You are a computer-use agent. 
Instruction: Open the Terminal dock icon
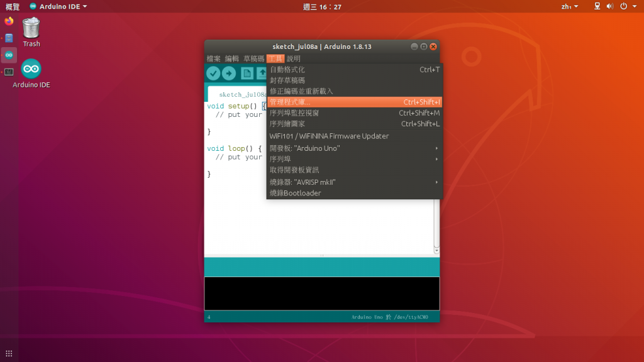[x=9, y=72]
